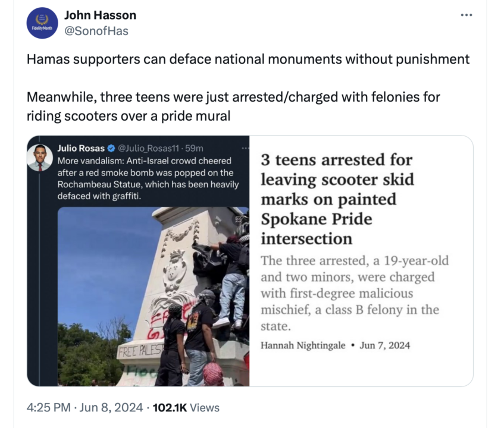Open the 59m timestamp of the quoted tweet
Screen dimensions: 504x428
[x=194, y=148]
